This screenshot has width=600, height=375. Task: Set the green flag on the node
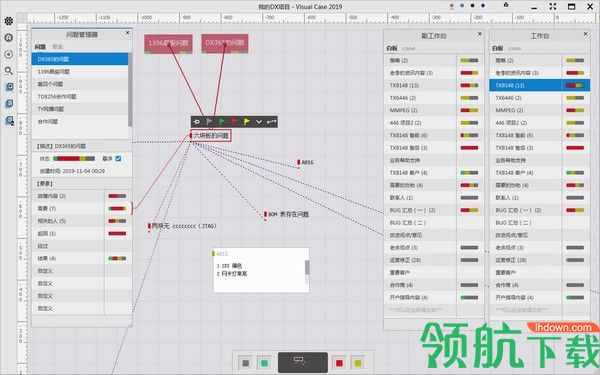point(222,122)
